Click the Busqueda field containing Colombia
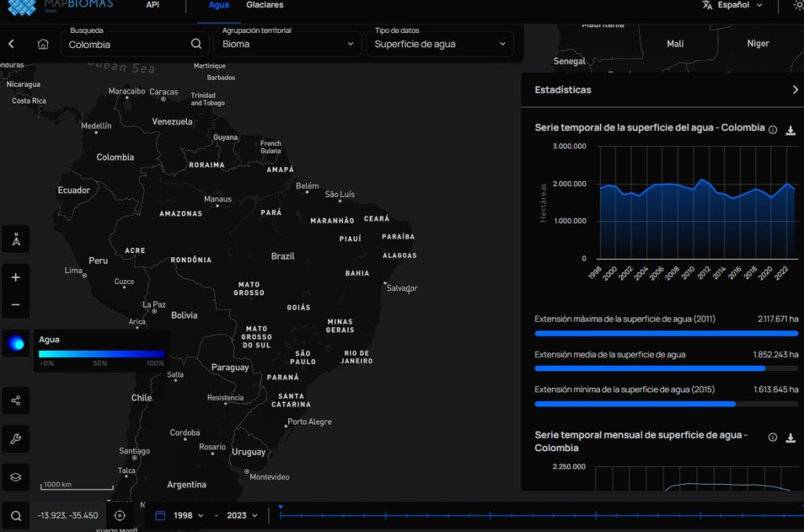804x532 pixels. coord(126,45)
